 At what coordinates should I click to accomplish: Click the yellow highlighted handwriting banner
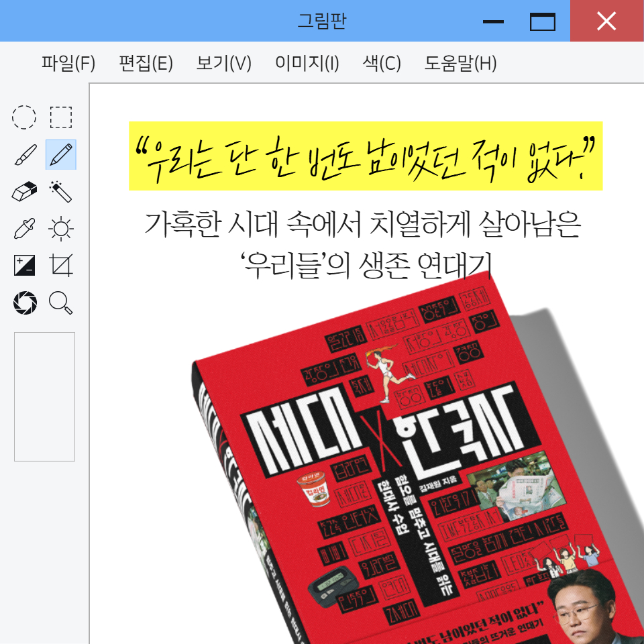[366, 156]
